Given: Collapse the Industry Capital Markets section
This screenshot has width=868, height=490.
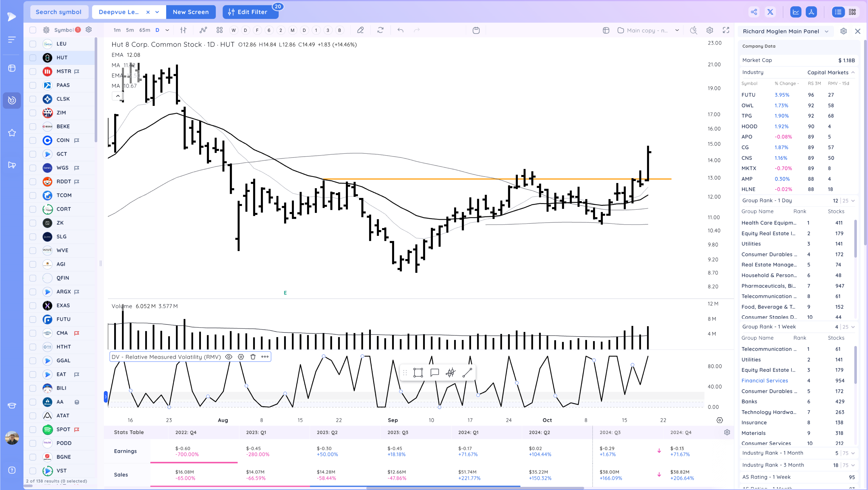Looking at the screenshot, I should pos(853,72).
